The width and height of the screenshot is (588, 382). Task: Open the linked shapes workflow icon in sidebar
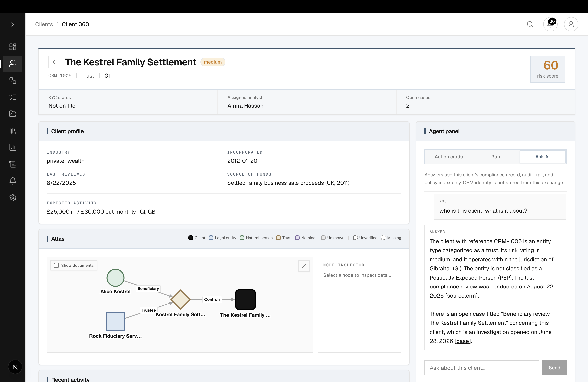[13, 80]
